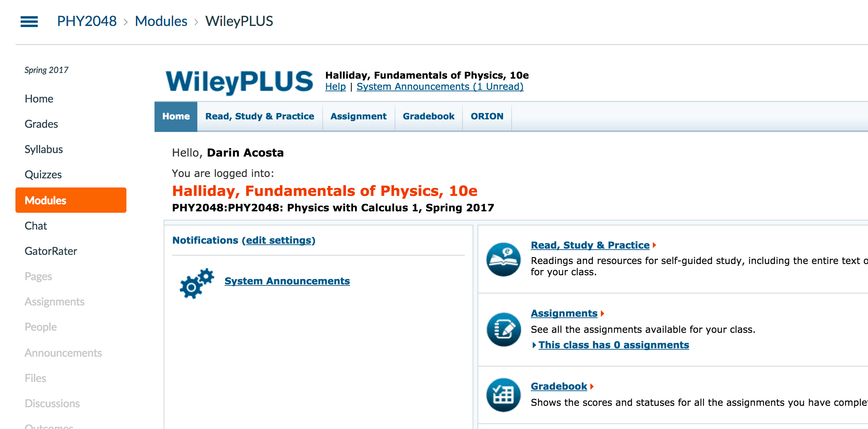868x429 pixels.
Task: Expand the Gradebook section arrow
Action: [592, 386]
